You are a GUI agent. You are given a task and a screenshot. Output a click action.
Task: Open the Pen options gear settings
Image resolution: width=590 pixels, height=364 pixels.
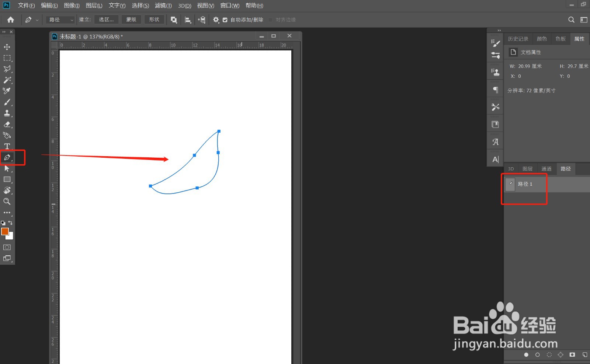pos(216,20)
